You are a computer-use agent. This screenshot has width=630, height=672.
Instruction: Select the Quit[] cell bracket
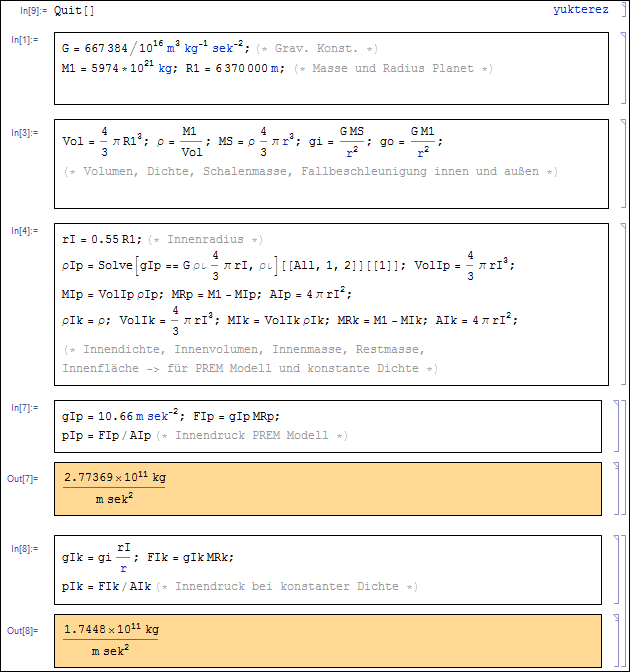click(619, 10)
